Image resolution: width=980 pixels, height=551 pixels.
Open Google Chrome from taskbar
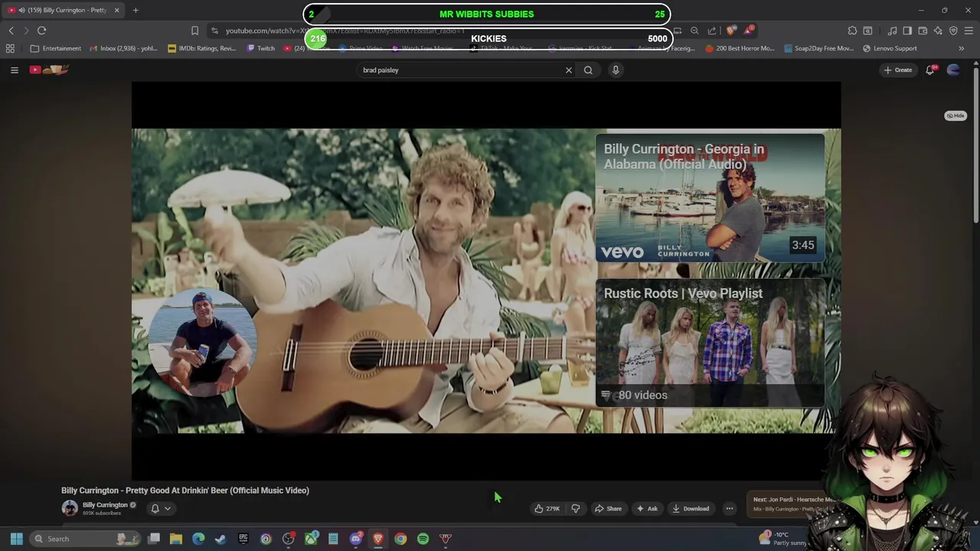[400, 539]
